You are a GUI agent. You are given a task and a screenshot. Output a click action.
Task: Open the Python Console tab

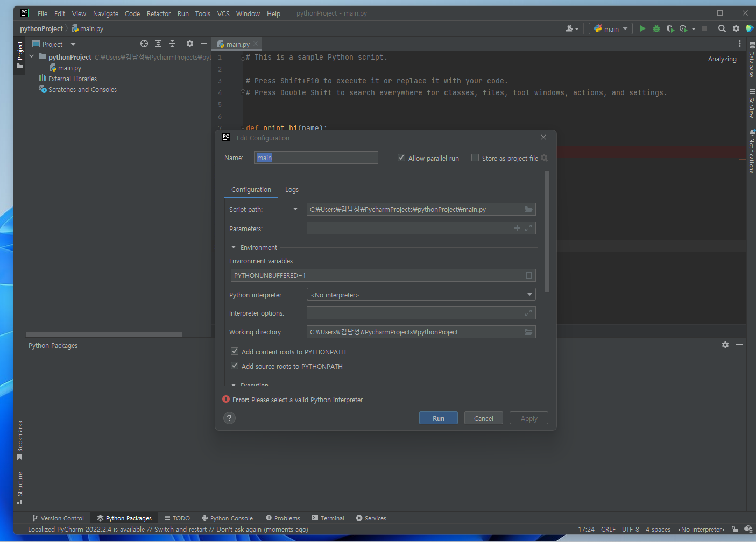[x=227, y=518]
